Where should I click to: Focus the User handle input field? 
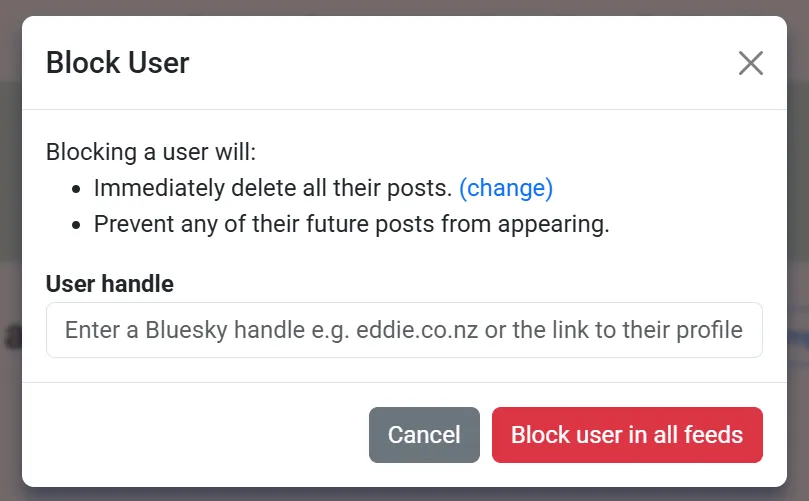[x=404, y=330]
